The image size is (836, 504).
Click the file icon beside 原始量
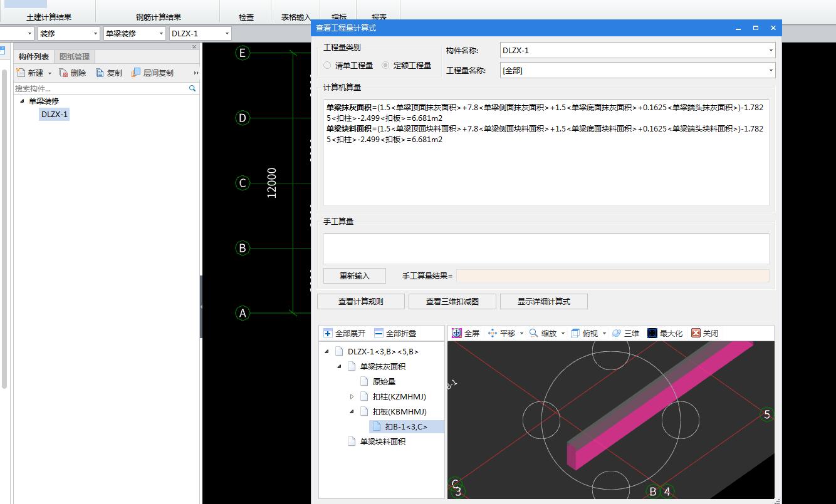(x=365, y=381)
